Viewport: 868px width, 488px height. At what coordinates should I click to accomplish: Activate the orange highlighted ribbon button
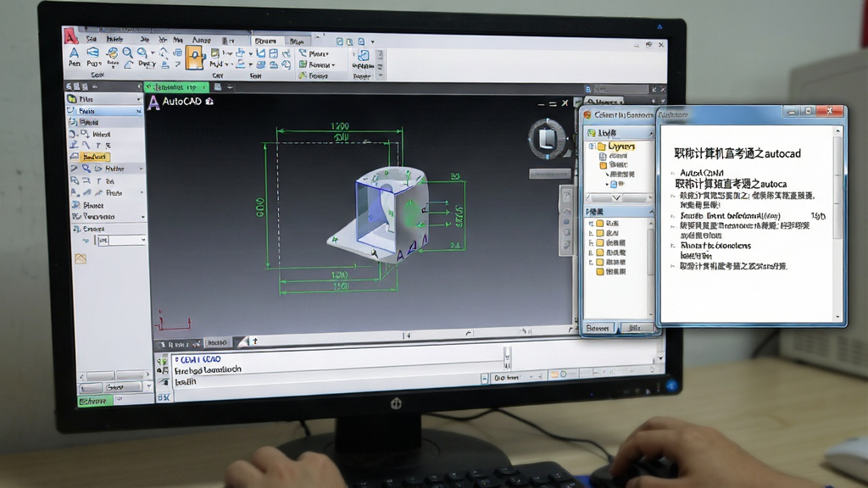[194, 58]
